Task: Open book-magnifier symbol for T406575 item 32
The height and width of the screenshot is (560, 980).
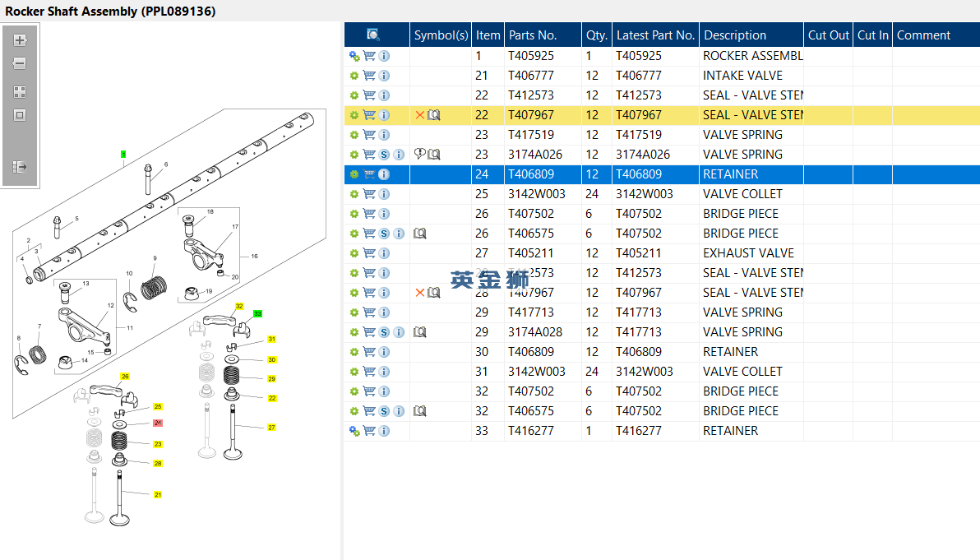Action: 420,411
